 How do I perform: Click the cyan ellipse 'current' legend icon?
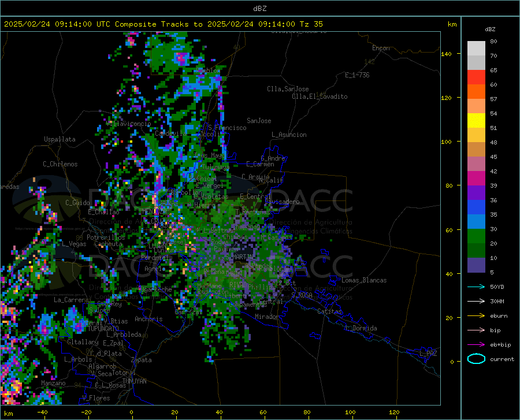click(x=476, y=359)
